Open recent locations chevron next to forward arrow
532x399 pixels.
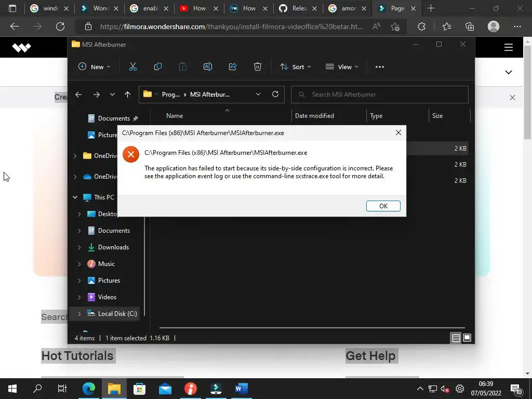pos(112,95)
